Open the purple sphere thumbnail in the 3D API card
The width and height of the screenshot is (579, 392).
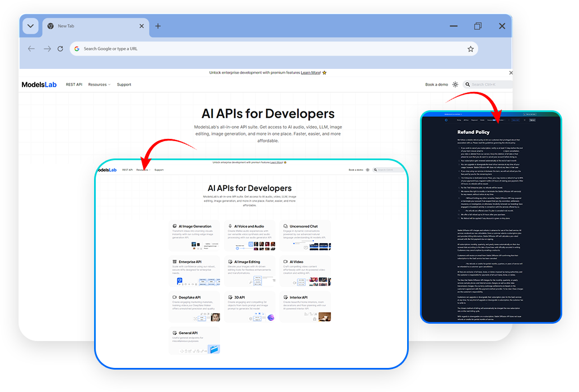(x=271, y=318)
